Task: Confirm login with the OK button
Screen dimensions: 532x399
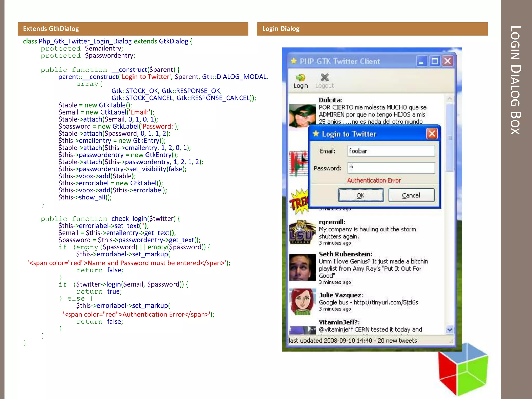Action: [x=361, y=195]
